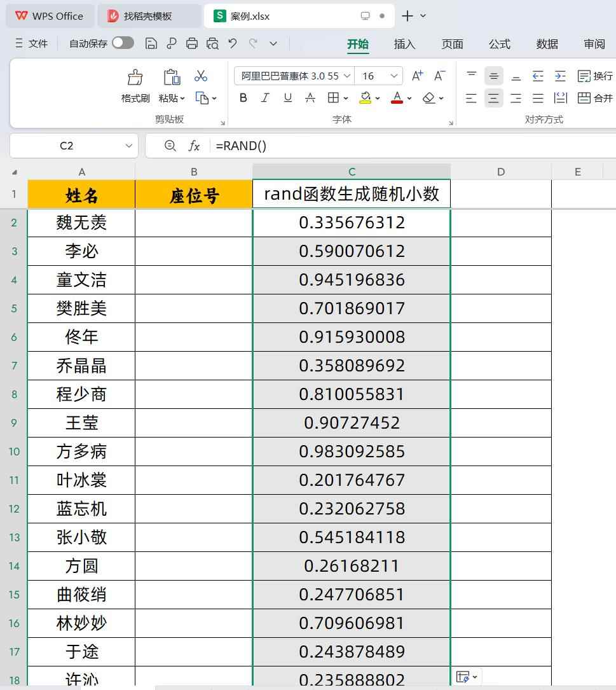The image size is (616, 690).
Task: Click the Cut scissors icon
Action: [201, 76]
